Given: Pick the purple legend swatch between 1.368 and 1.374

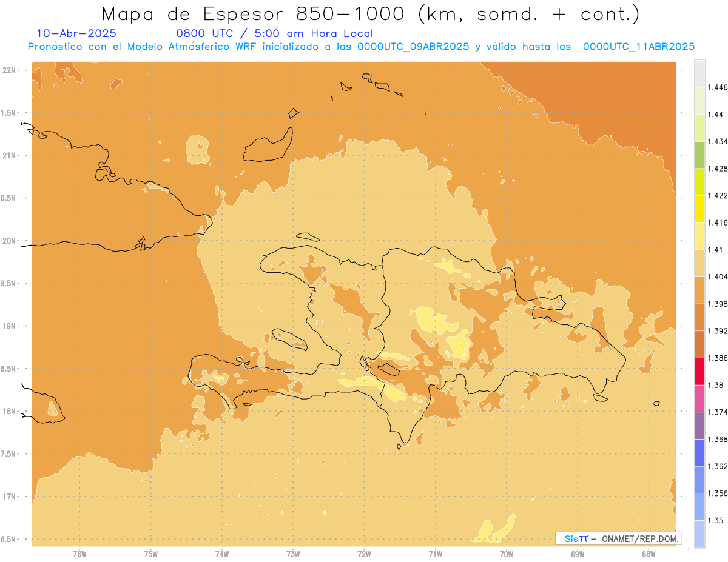Looking at the screenshot, I should coord(699,426).
